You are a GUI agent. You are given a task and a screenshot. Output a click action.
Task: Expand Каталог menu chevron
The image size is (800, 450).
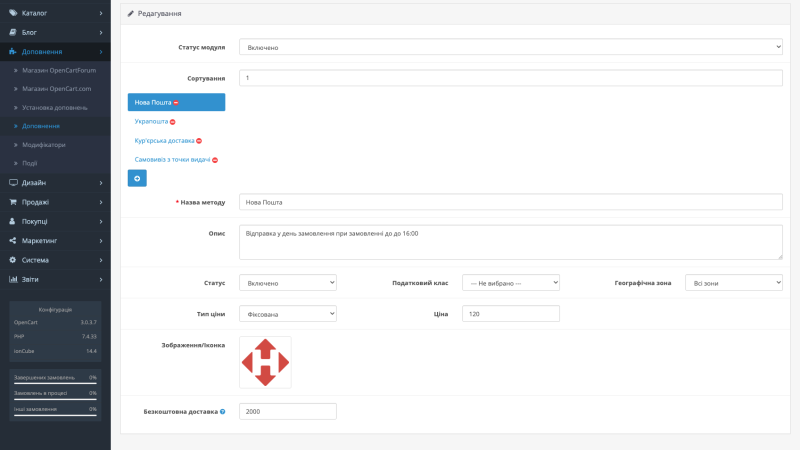click(101, 13)
